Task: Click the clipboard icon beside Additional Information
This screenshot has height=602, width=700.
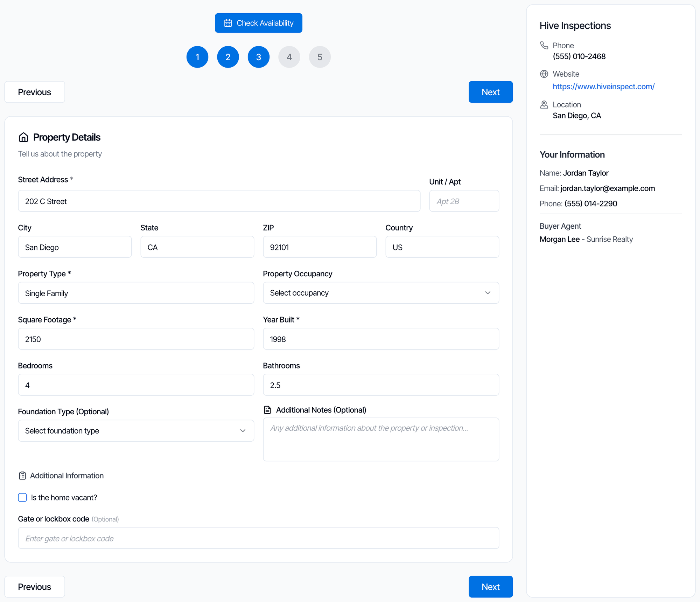Action: (22, 476)
